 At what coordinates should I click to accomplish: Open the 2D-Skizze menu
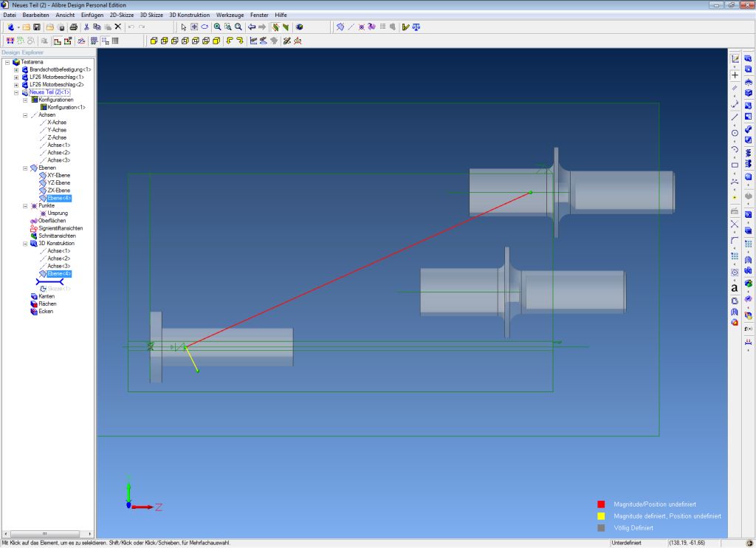point(122,15)
